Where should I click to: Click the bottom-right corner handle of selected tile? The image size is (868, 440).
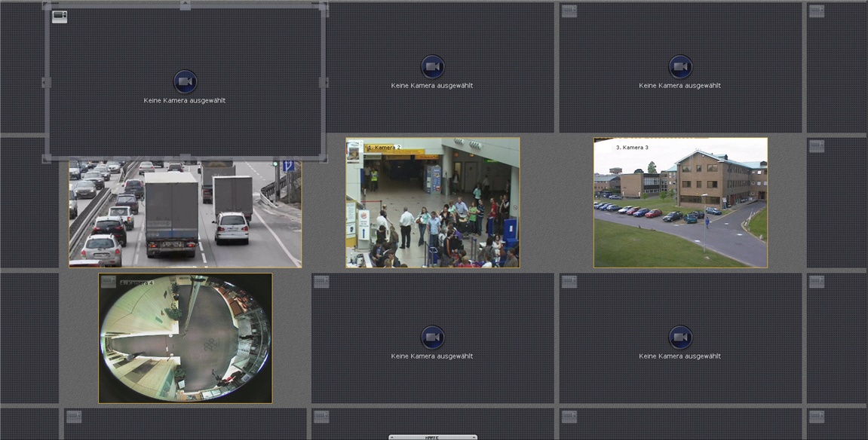[x=324, y=158]
